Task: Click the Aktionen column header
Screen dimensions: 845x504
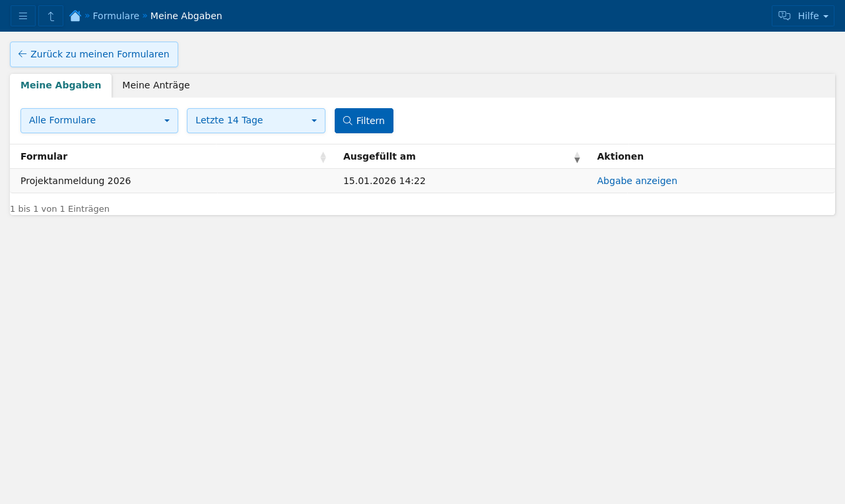Action: 620,156
